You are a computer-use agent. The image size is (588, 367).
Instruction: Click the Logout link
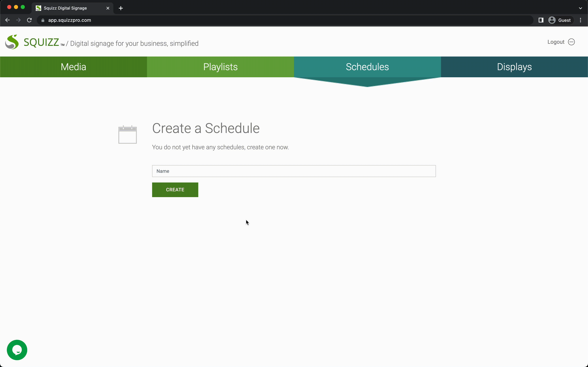click(x=556, y=42)
